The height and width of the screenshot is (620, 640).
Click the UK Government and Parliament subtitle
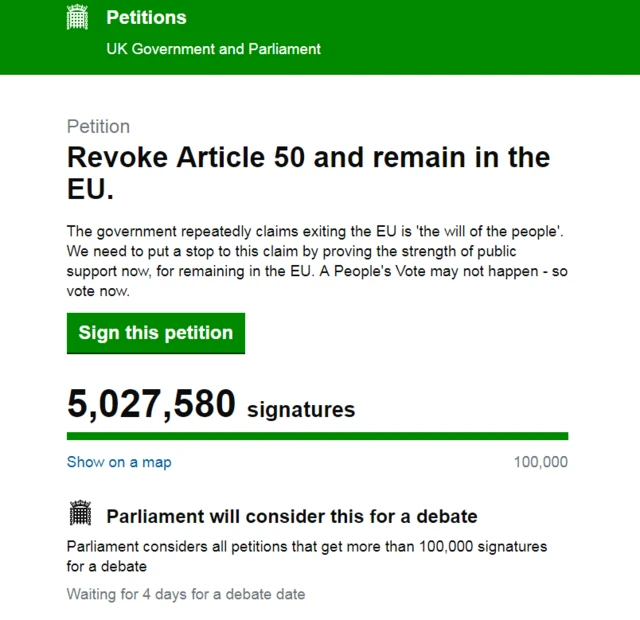[x=213, y=49]
